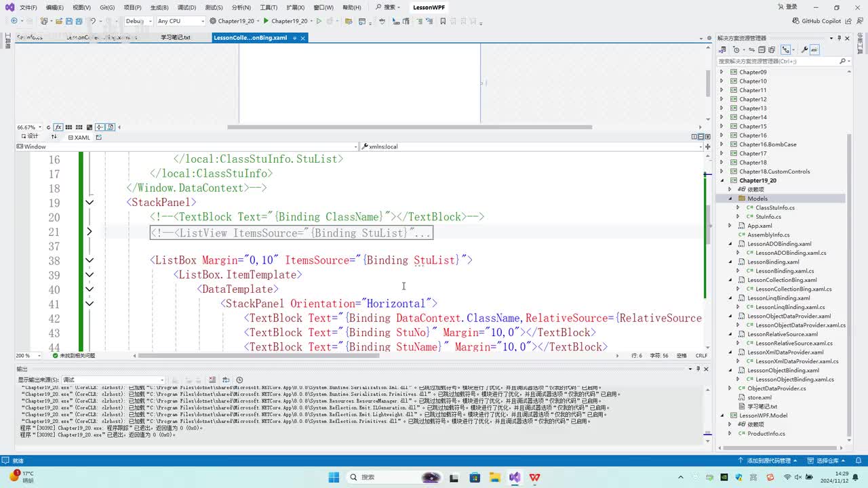This screenshot has width=868, height=488.
Task: Click the Save All icon
Action: click(80, 21)
